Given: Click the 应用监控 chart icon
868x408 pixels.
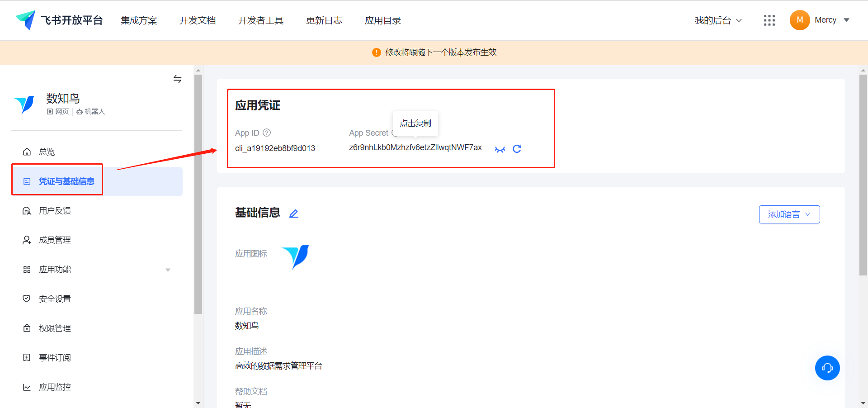Looking at the screenshot, I should pos(27,387).
